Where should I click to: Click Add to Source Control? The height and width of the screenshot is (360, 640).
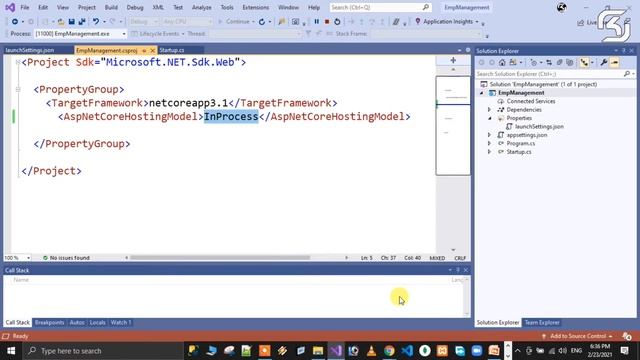coord(578,336)
